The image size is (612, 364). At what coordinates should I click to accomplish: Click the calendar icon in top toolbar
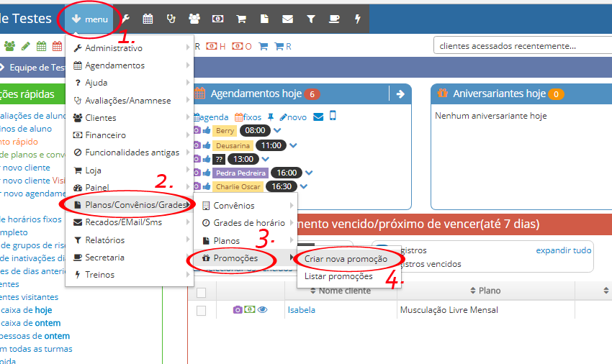tap(148, 19)
